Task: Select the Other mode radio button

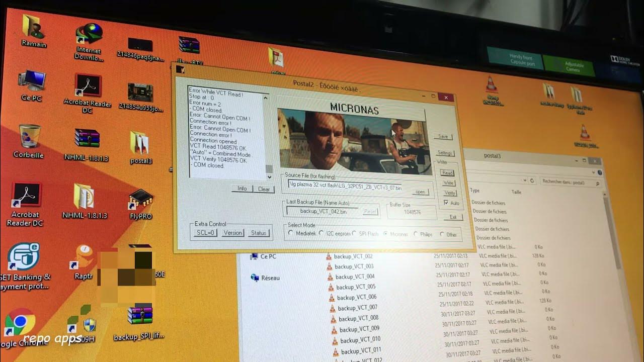Action: click(x=442, y=234)
